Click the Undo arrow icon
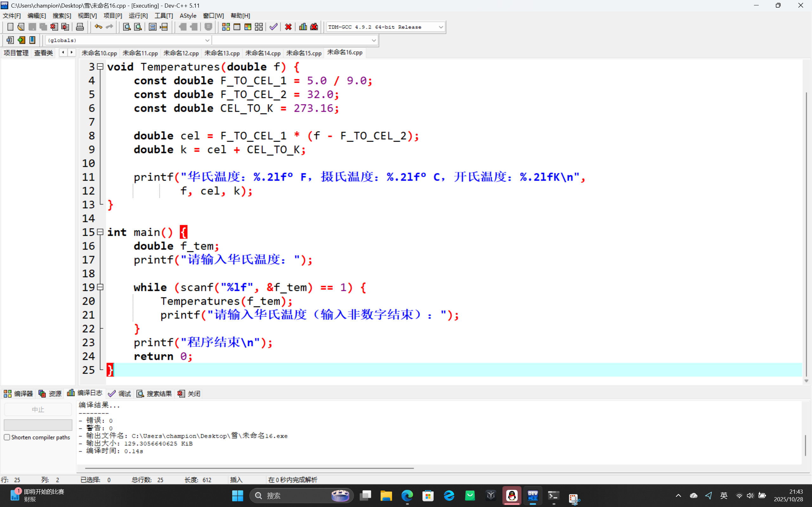Screen dimensions: 812x507 [98, 27]
